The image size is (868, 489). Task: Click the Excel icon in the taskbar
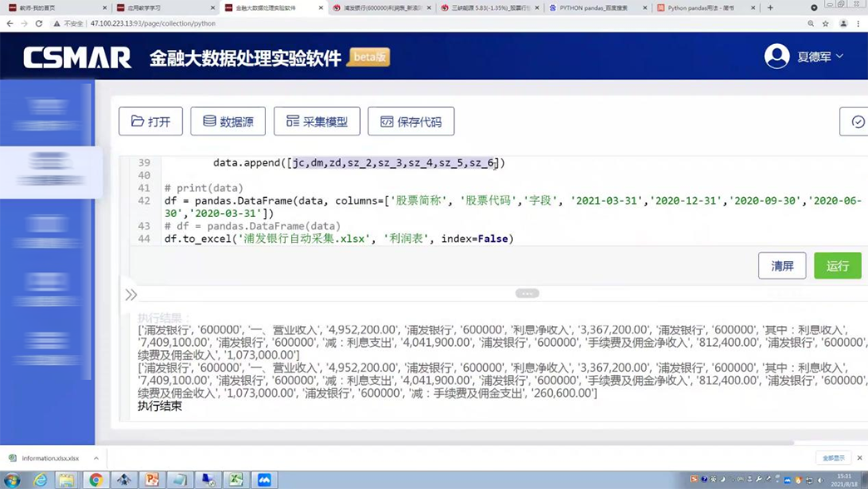pos(236,480)
